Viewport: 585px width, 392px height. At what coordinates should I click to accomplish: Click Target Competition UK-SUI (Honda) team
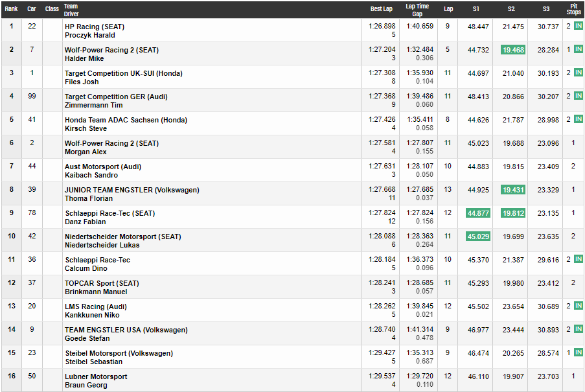click(x=124, y=73)
